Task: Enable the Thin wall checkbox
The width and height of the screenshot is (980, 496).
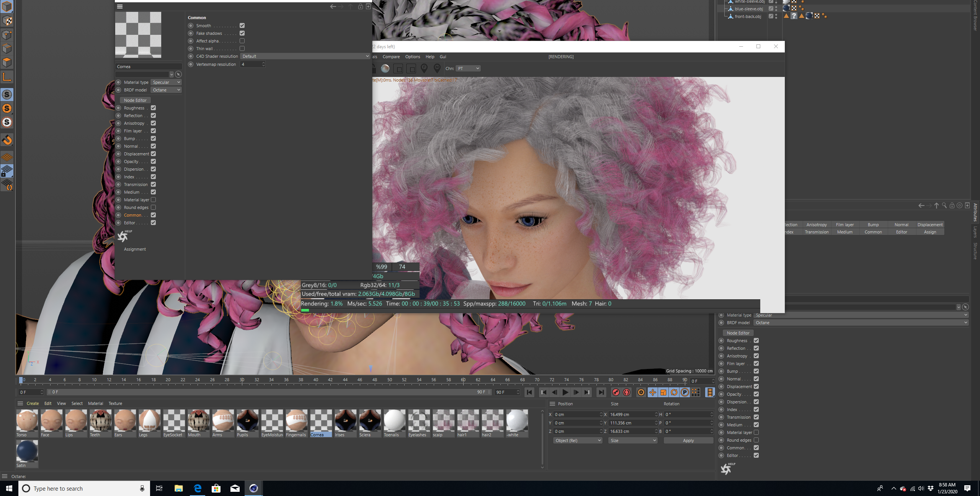Action: [x=242, y=49]
